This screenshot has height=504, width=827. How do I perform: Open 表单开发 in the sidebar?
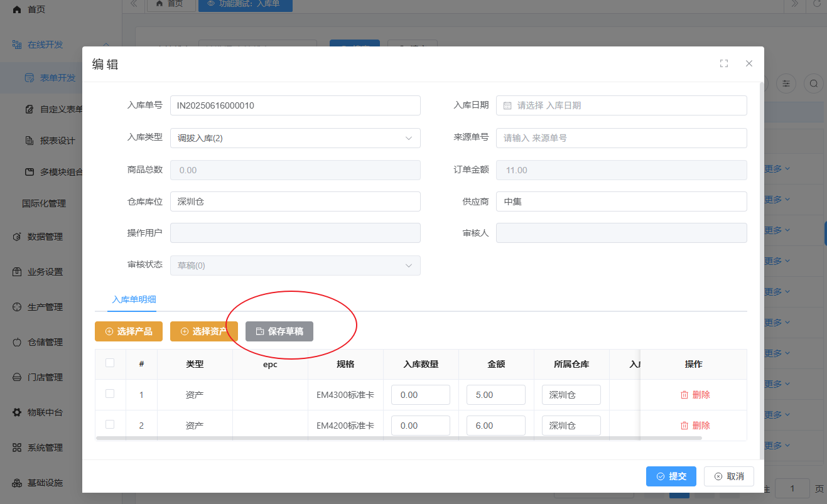coord(58,78)
